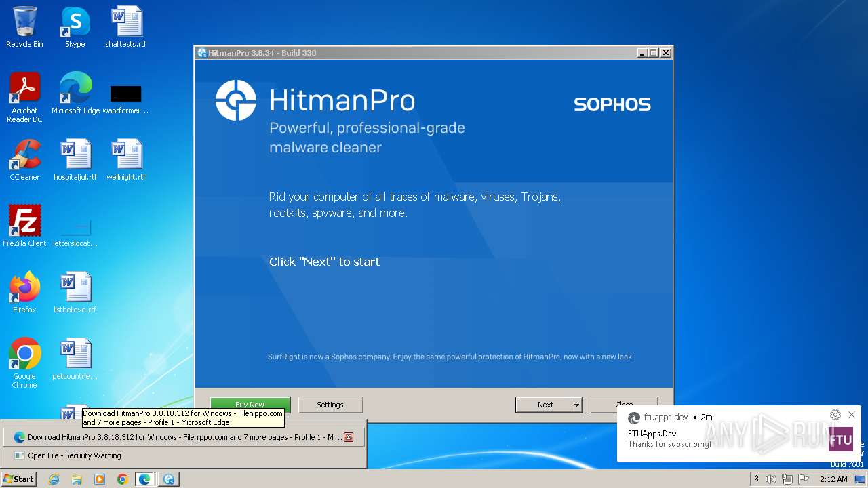Open Windows Media Player from taskbar
This screenshot has width=868, height=488.
100,479
